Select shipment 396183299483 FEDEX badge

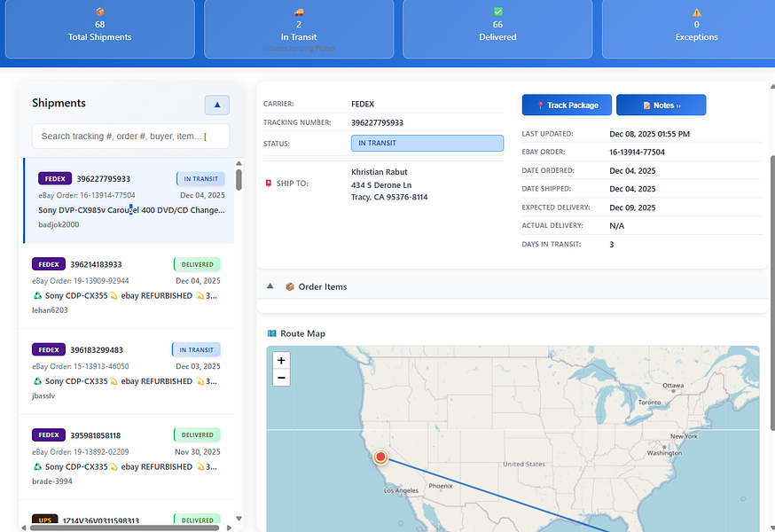pos(49,349)
